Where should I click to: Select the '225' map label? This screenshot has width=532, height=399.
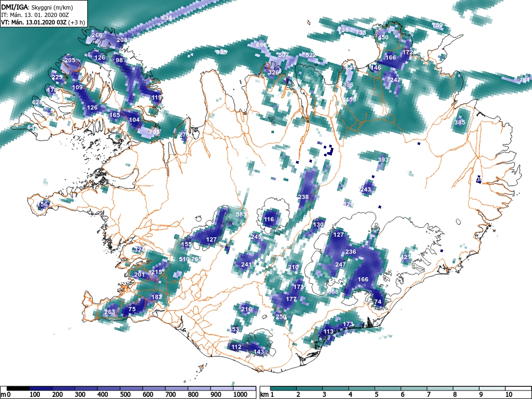coord(57,77)
